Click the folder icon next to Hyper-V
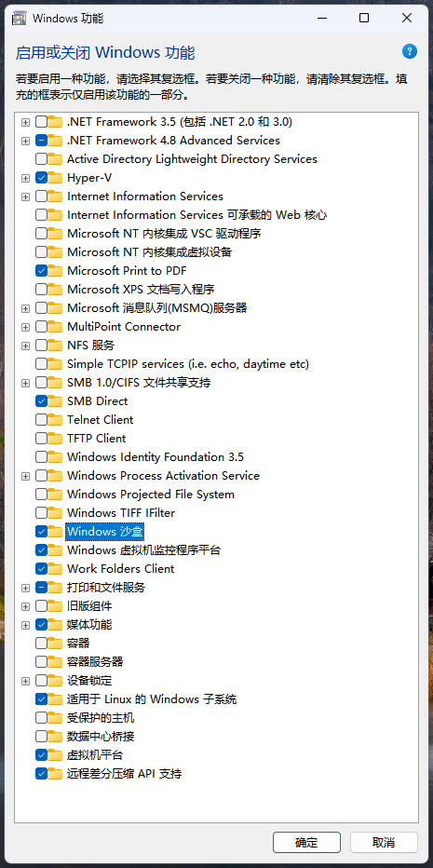 click(55, 178)
